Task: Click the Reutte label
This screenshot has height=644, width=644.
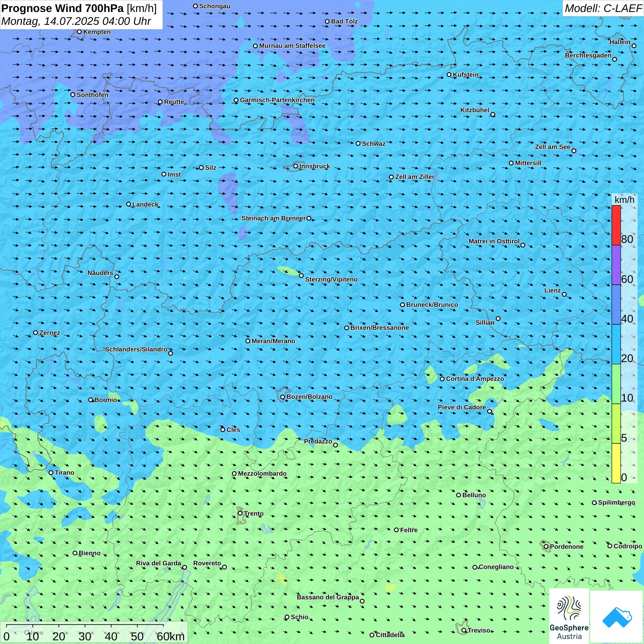Action: click(174, 102)
